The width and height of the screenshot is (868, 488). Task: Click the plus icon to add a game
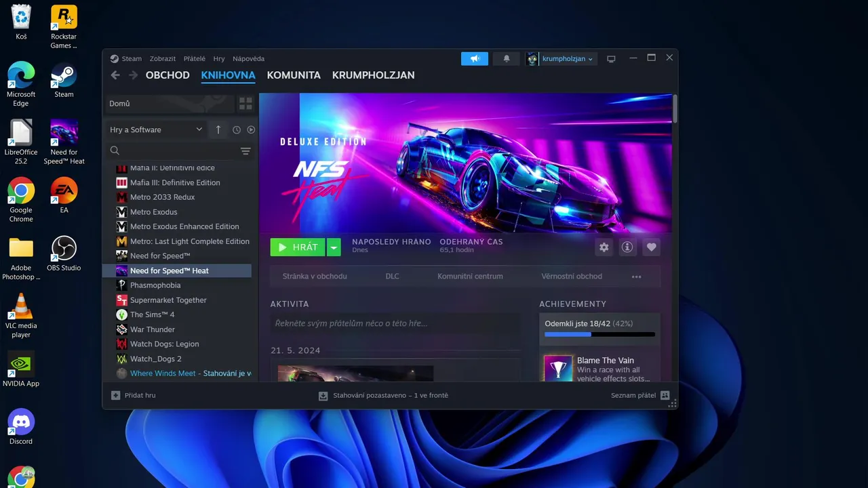[115, 395]
